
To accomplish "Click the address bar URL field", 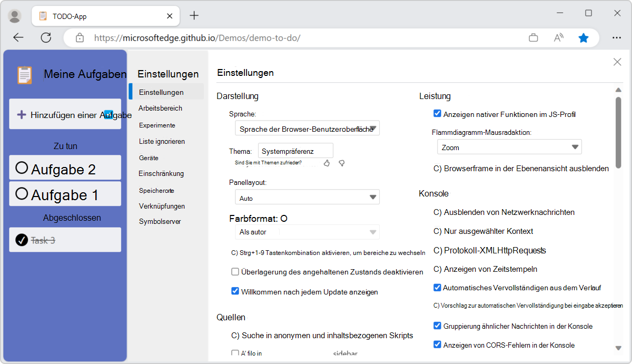I will (x=211, y=37).
